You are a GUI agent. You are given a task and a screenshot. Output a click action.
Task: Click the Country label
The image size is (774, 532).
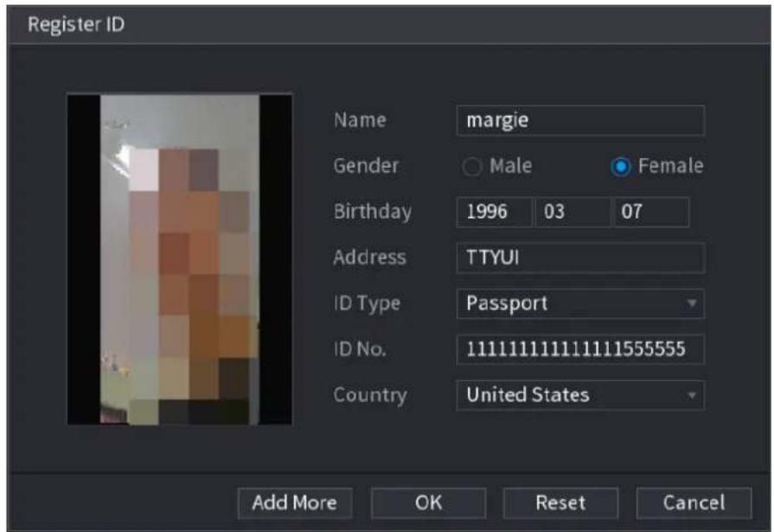pos(370,394)
